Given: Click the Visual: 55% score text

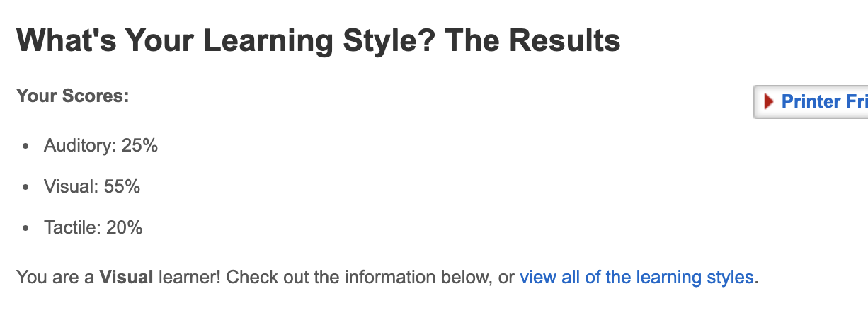Looking at the screenshot, I should [x=92, y=187].
